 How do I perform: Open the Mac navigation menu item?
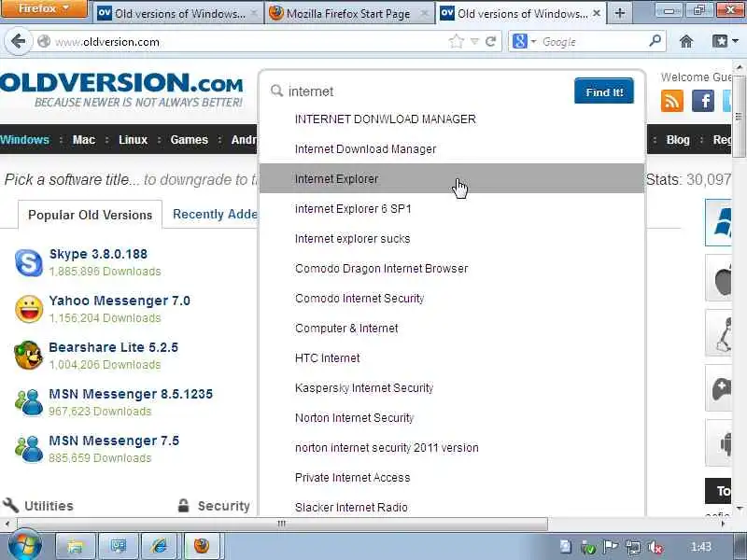84,139
